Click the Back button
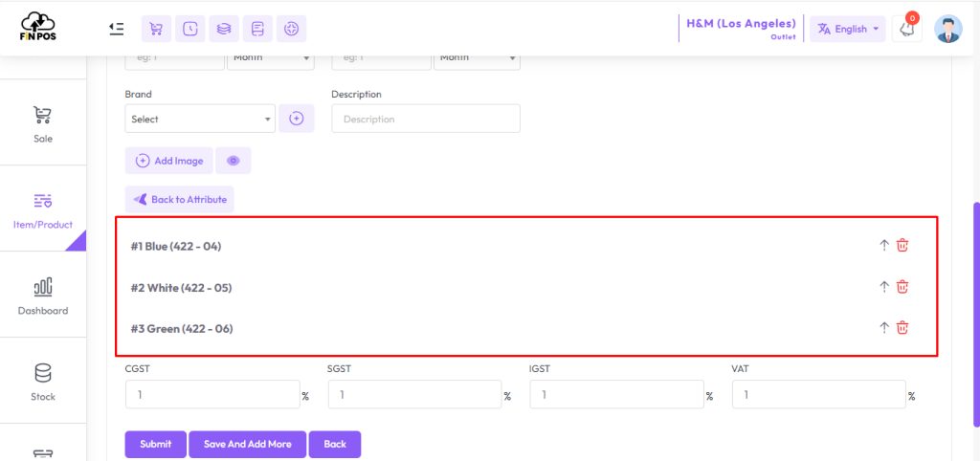980x461 pixels. 335,444
